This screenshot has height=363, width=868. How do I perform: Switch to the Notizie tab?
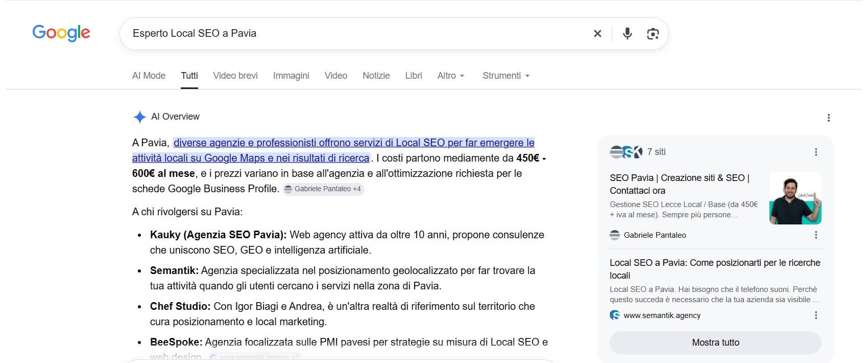[x=376, y=76]
